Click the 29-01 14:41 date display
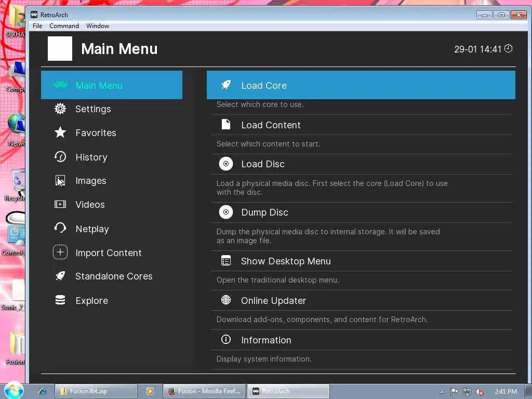The width and height of the screenshot is (532, 399). (x=478, y=49)
